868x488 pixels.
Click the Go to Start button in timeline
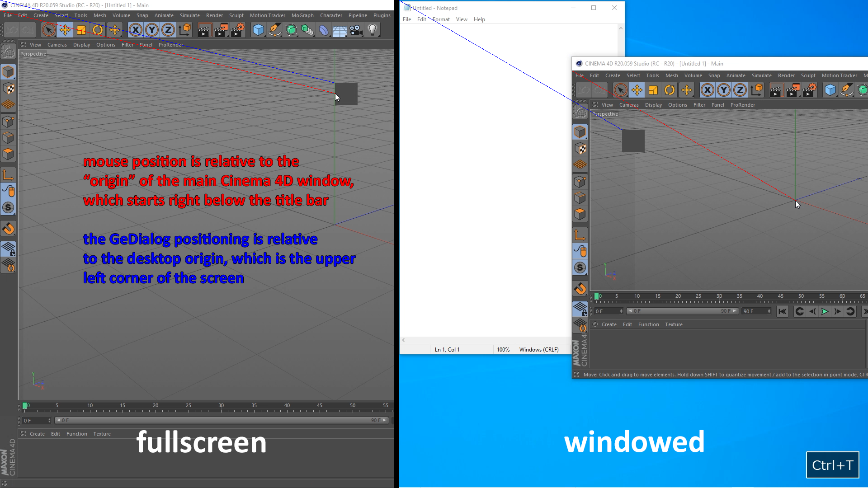pos(782,311)
